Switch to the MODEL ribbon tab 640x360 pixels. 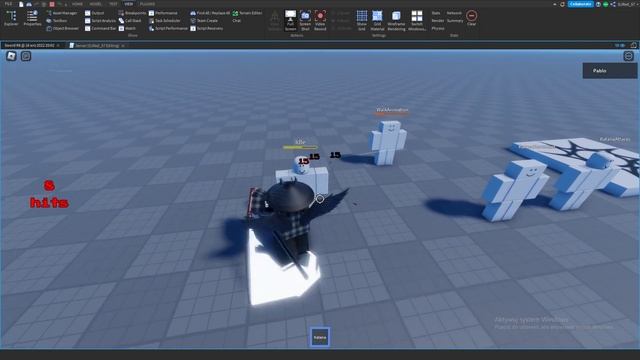96,4
